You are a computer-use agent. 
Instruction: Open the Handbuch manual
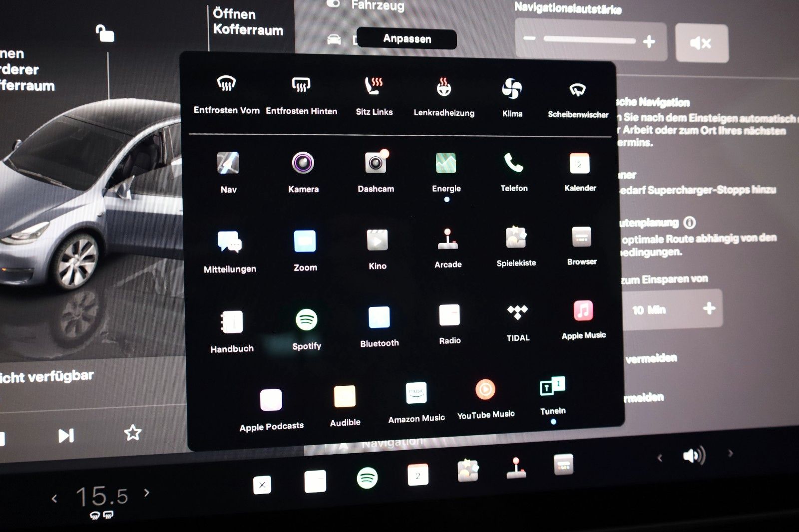(x=232, y=322)
